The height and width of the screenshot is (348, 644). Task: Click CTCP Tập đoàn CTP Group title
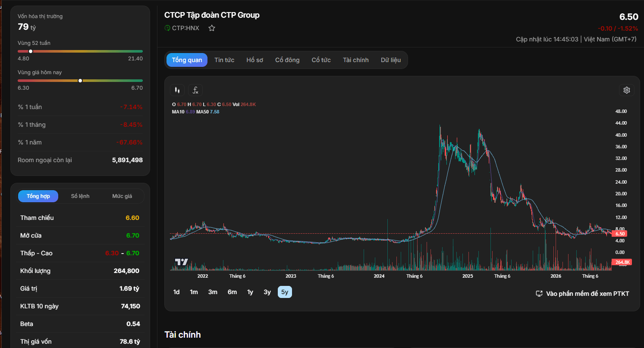(212, 15)
